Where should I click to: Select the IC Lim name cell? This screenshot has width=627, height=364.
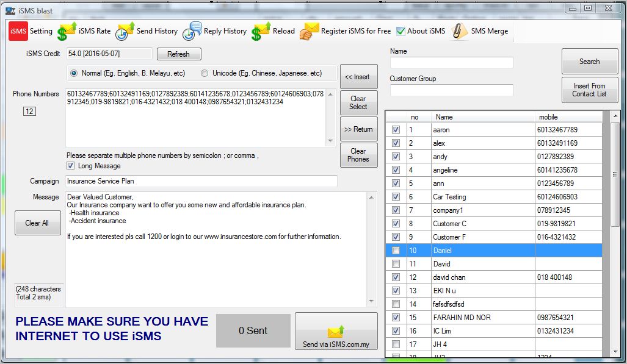tap(483, 331)
